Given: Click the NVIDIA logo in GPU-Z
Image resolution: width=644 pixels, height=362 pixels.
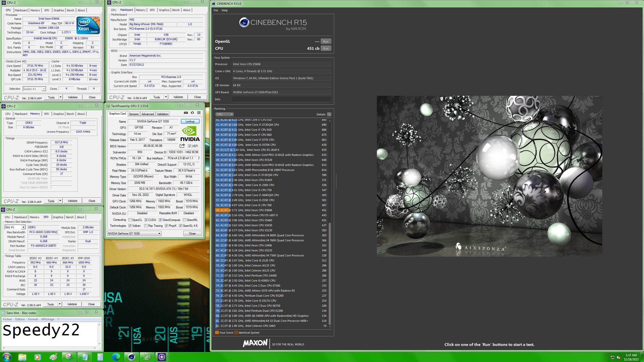Looking at the screenshot, I should pos(190,134).
